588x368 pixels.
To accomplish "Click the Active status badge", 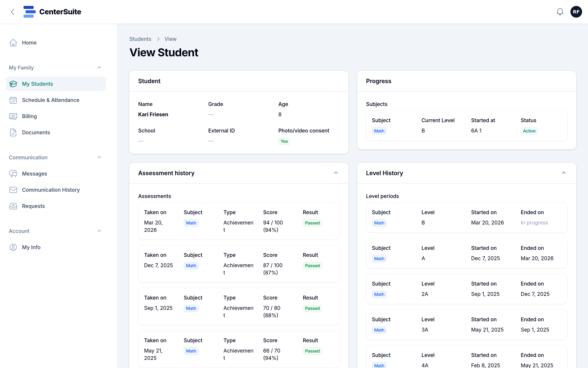I will [x=529, y=131].
